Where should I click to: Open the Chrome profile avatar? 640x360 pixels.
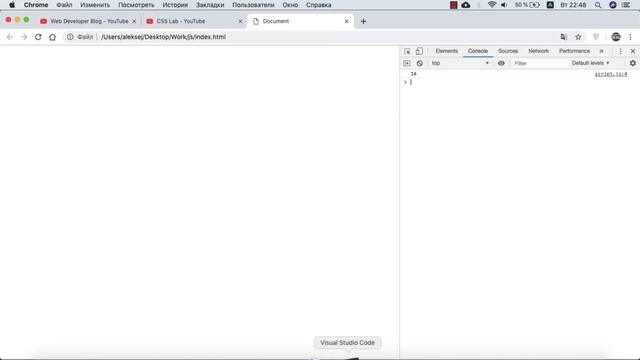click(616, 37)
